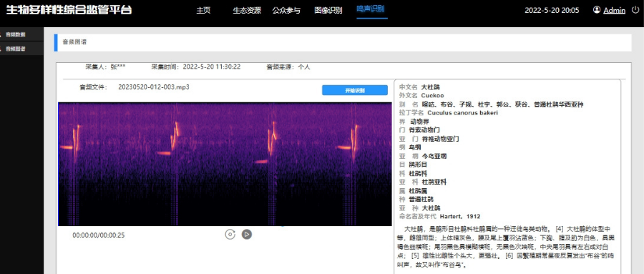Open the 图像识别 tab
Screen dimensions: 644x274
(328, 11)
